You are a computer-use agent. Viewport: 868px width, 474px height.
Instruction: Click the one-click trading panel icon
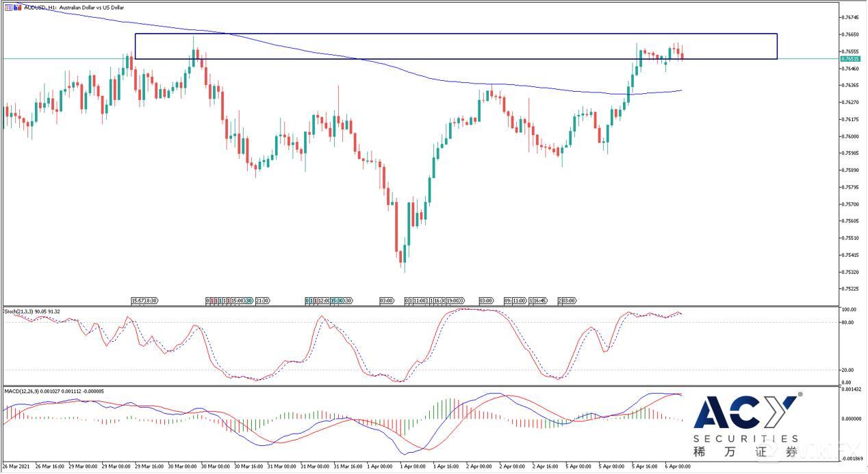[x=8, y=7]
